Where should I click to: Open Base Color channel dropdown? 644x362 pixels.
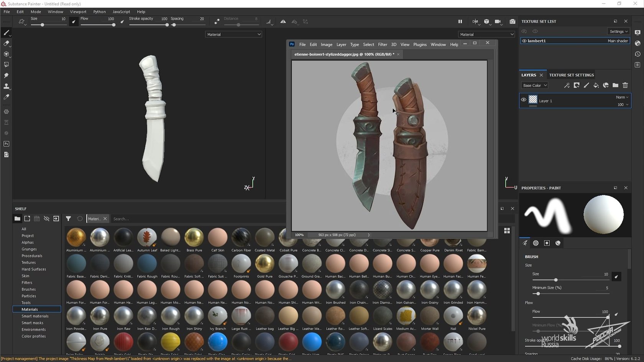[534, 85]
